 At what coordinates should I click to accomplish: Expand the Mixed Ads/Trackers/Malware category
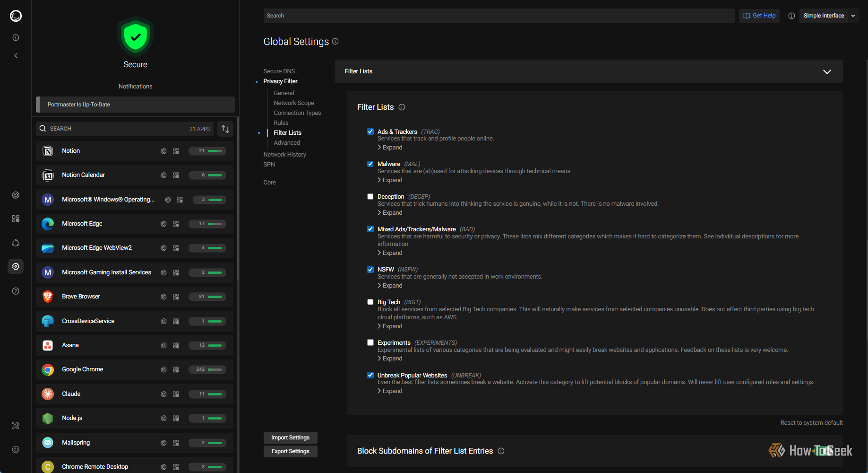coord(390,253)
